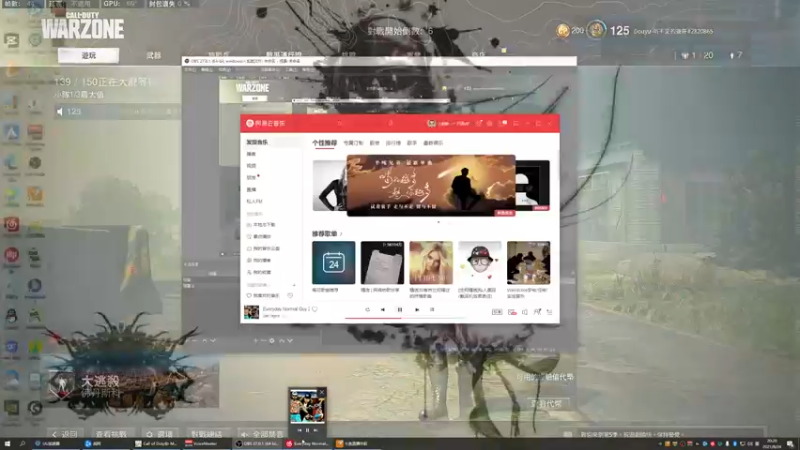This screenshot has width=800, height=450.
Task: Open the group photo playlist cover
Action: (529, 263)
